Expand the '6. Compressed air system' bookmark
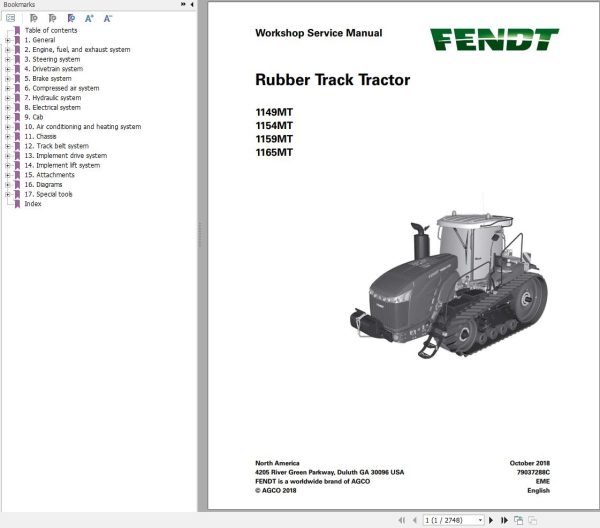Image resolution: width=600 pixels, height=528 pixels. click(8, 88)
